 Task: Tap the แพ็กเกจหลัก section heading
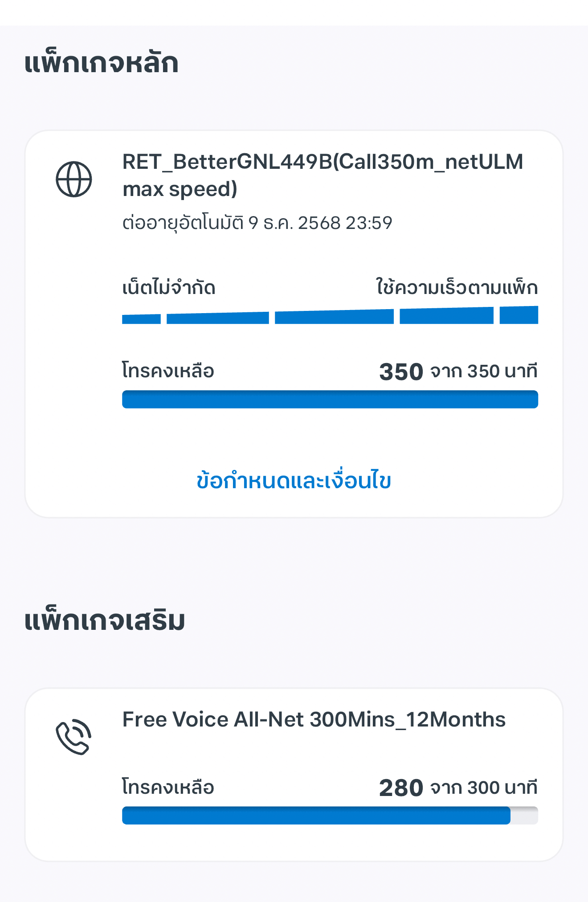tap(102, 62)
